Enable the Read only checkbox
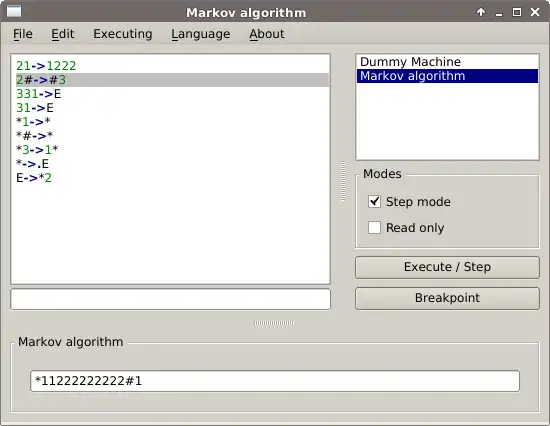 click(x=374, y=227)
